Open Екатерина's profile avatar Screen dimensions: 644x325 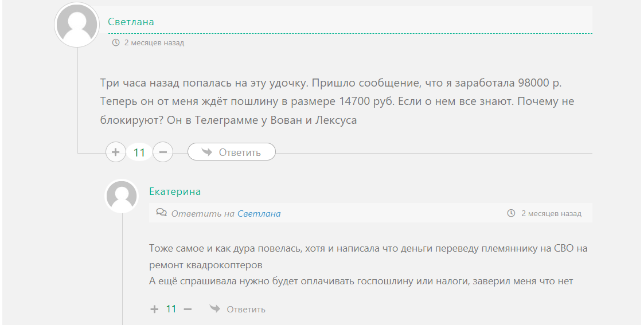click(x=122, y=196)
